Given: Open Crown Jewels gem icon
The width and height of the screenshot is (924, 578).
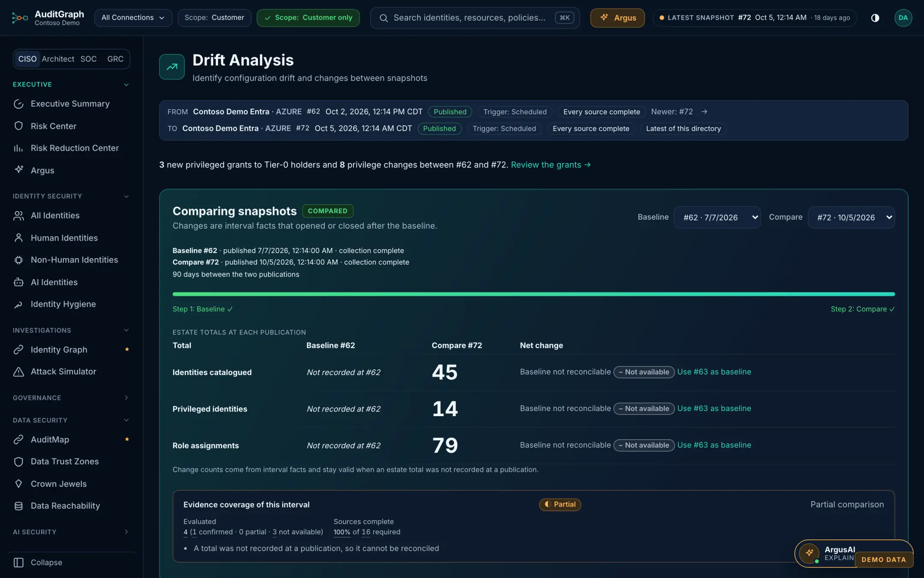Looking at the screenshot, I should tap(18, 484).
